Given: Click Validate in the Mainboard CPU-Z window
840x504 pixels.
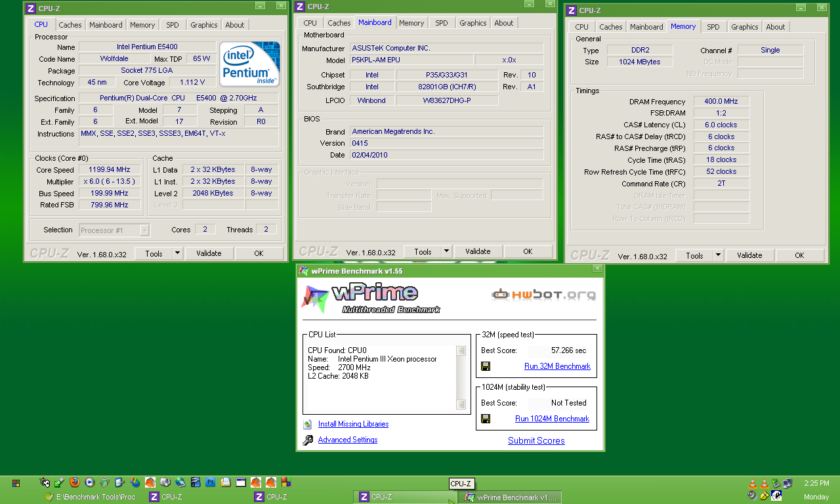Looking at the screenshot, I should tap(478, 251).
